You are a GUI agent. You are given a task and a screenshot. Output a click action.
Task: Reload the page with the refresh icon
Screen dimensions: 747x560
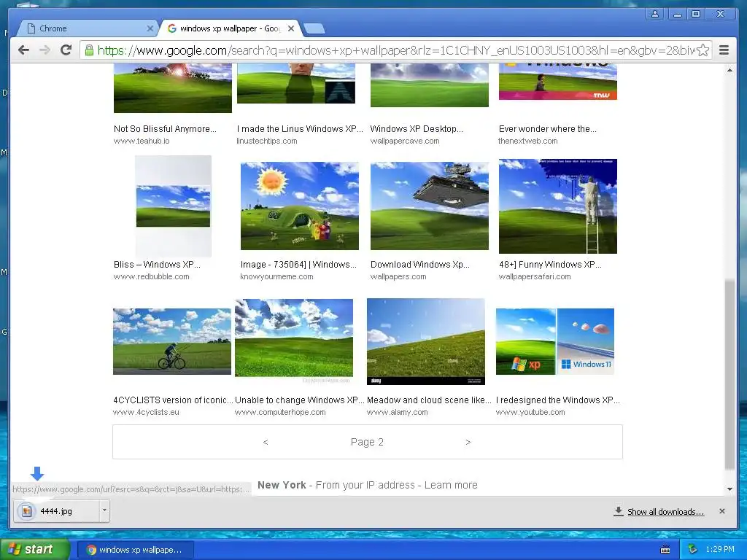click(x=66, y=50)
